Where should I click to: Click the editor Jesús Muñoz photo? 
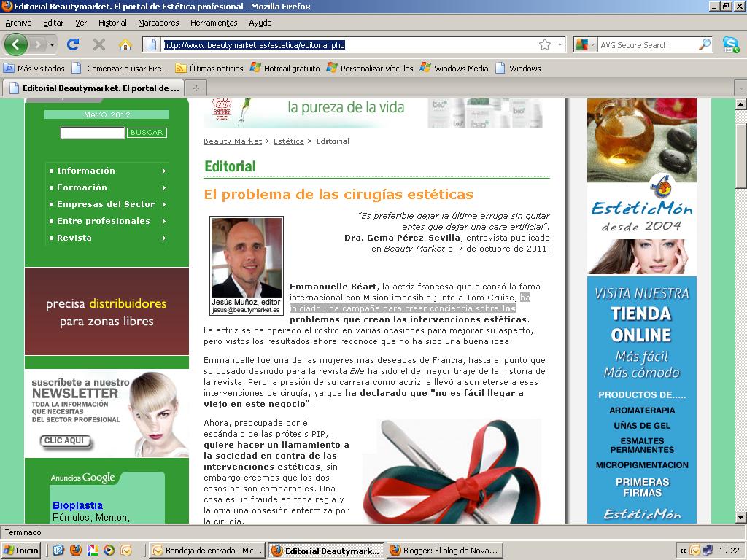[247, 257]
